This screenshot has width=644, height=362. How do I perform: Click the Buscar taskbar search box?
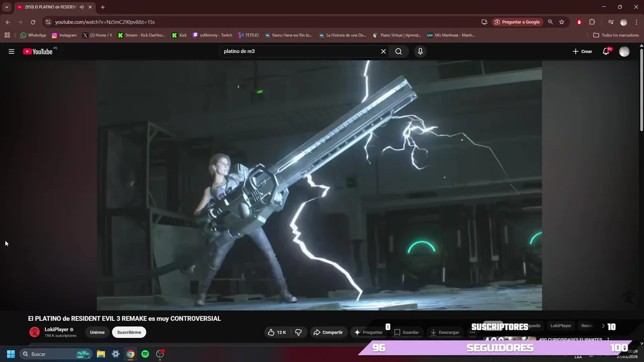pos(56,354)
